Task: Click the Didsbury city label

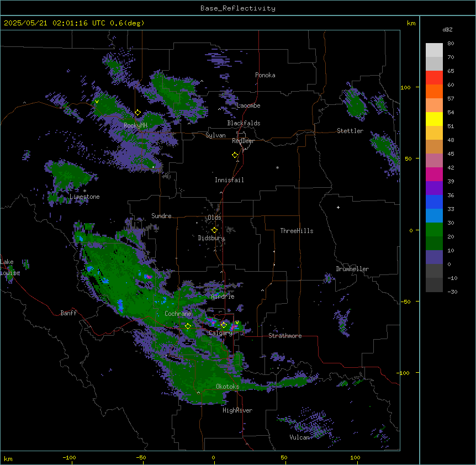Action: 211,238
